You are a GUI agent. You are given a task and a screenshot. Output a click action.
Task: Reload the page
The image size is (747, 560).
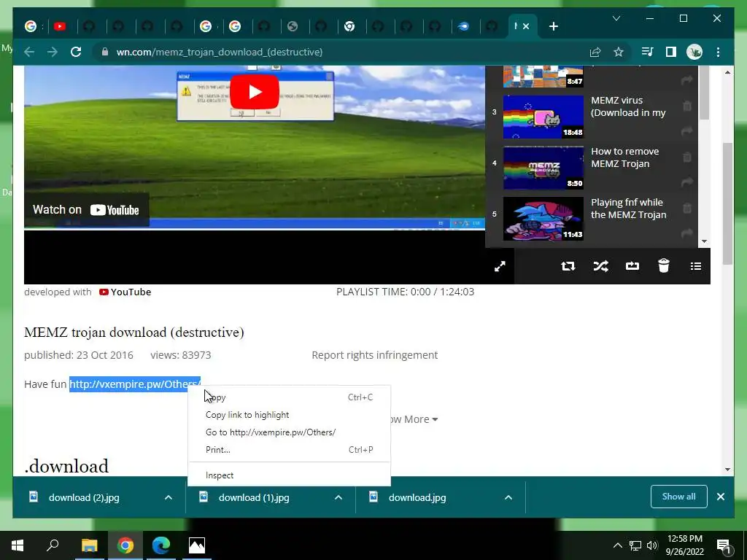pos(76,52)
